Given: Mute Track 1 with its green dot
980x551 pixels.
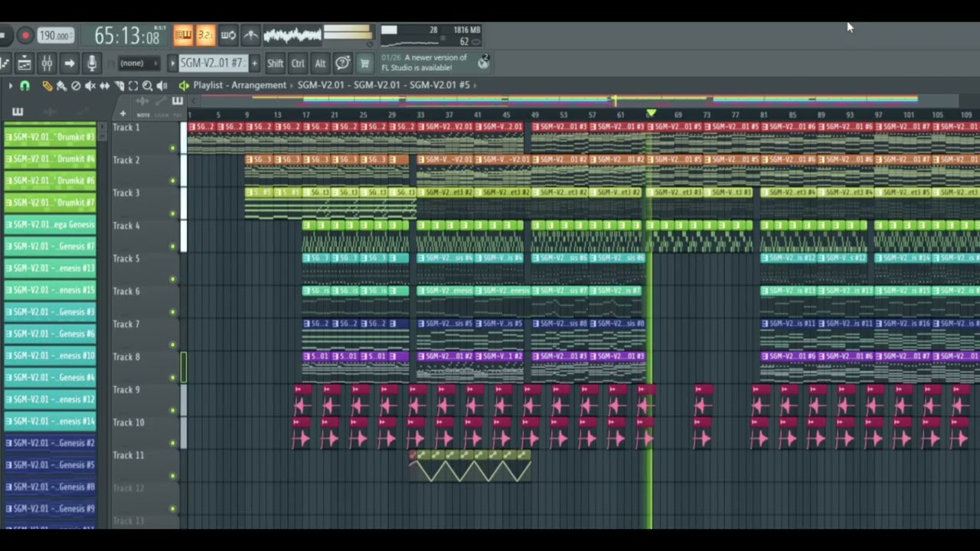Looking at the screenshot, I should pos(172,148).
